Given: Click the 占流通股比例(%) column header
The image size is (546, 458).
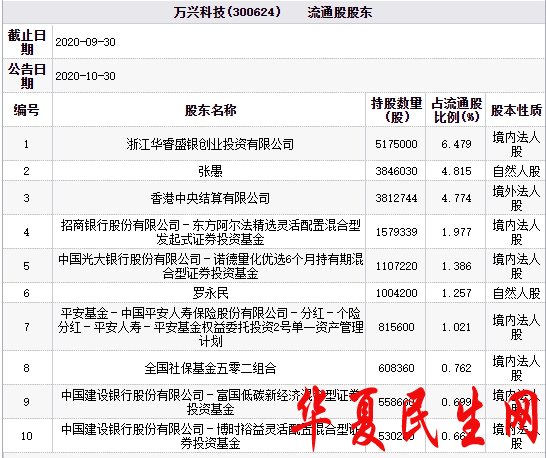Looking at the screenshot, I should [457, 110].
